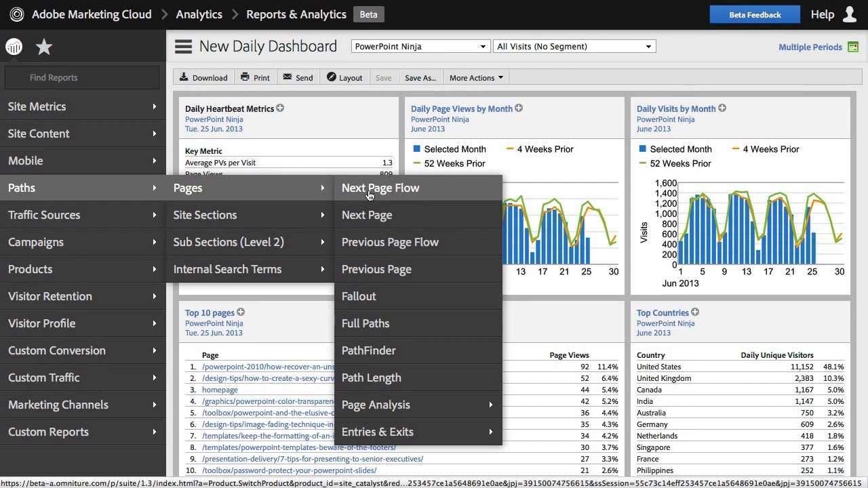Select Next Page Flow from the Pages submenu
Screen dimensions: 868x488
tap(380, 188)
